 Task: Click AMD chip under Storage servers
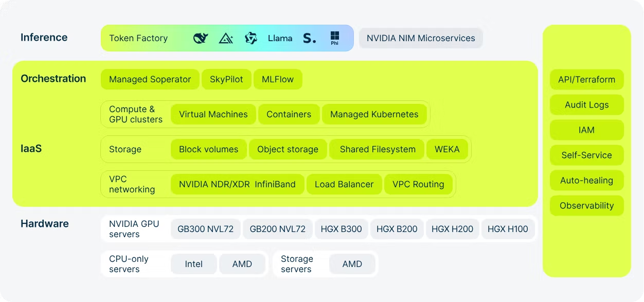pyautogui.click(x=352, y=264)
